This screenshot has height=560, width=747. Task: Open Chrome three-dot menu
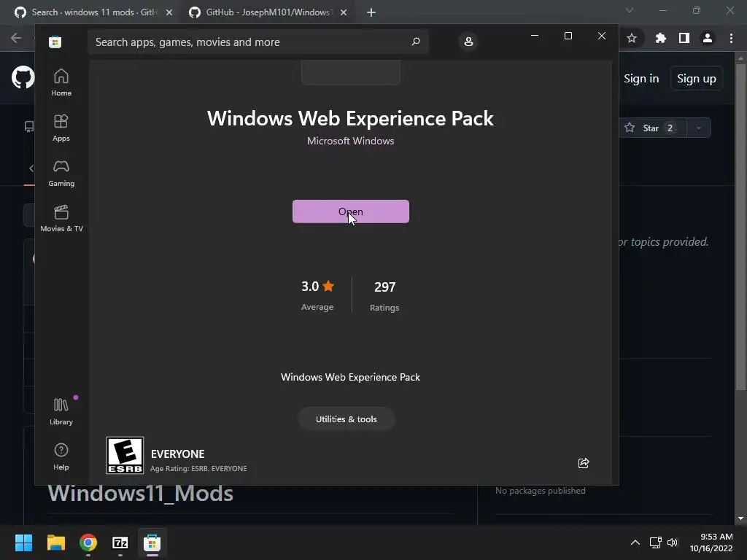731,38
